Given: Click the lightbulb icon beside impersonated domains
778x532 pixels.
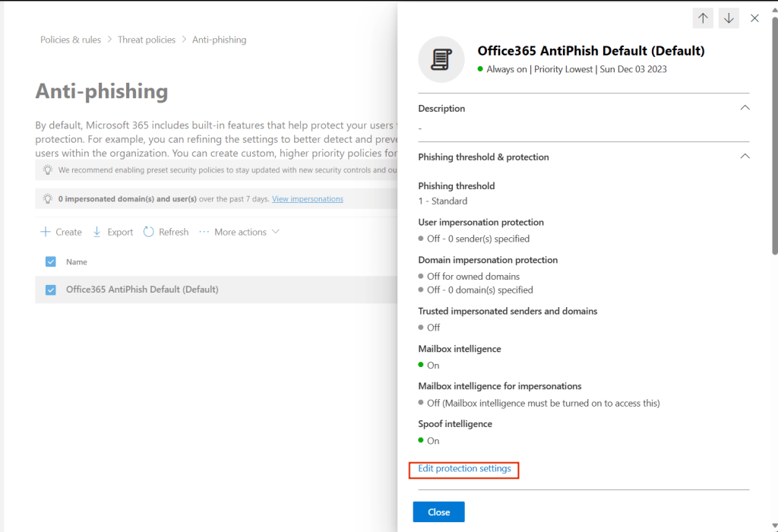Looking at the screenshot, I should (x=48, y=199).
